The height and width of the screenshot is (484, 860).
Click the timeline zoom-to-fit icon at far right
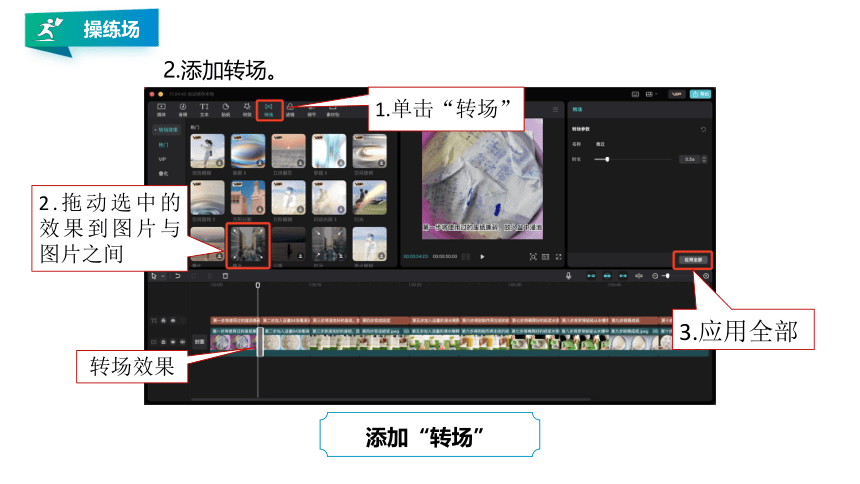point(706,276)
